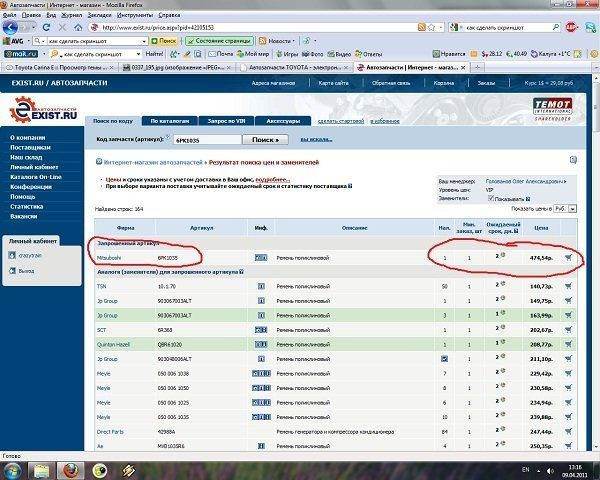Switch to 'Запрос по VIN' tab
This screenshot has width=600, height=480.
(x=226, y=119)
